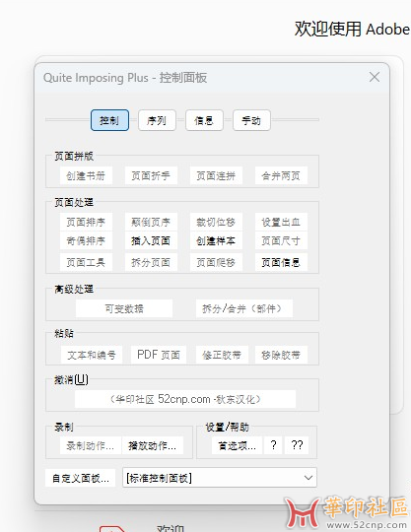
Task: Click the 页面折手 button
Action: [x=151, y=175]
